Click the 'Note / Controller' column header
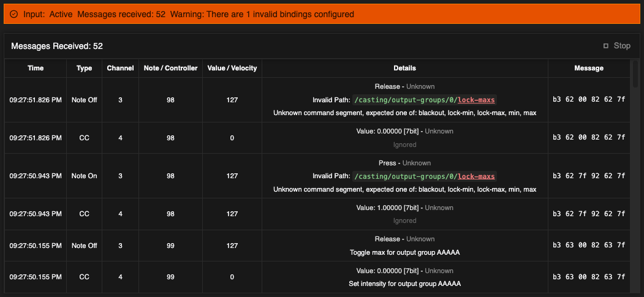This screenshot has height=297, width=644. coord(170,68)
